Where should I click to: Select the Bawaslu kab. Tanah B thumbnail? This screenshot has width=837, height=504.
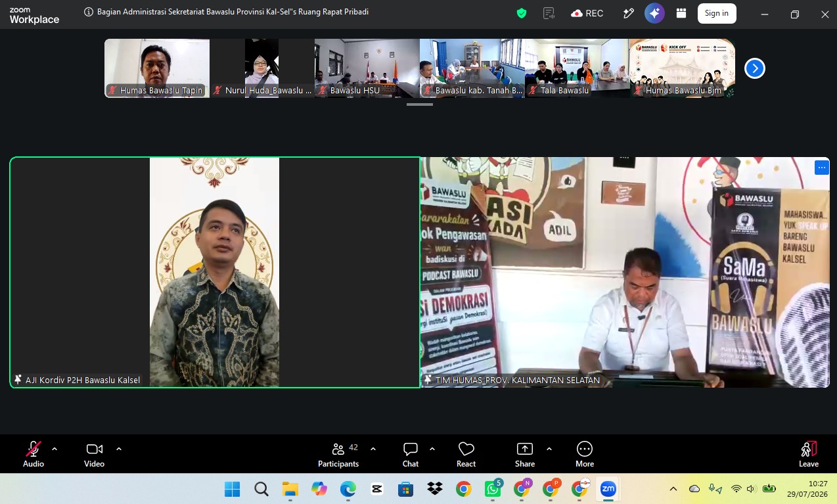point(472,68)
